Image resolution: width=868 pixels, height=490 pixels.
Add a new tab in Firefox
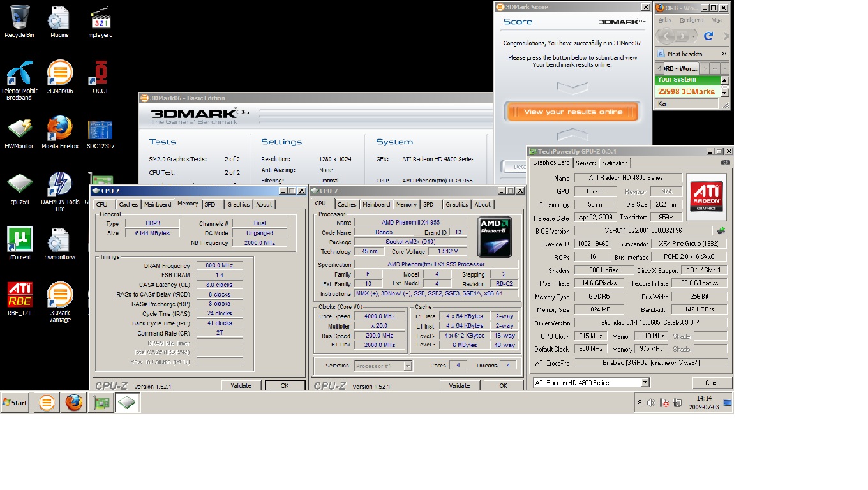715,68
